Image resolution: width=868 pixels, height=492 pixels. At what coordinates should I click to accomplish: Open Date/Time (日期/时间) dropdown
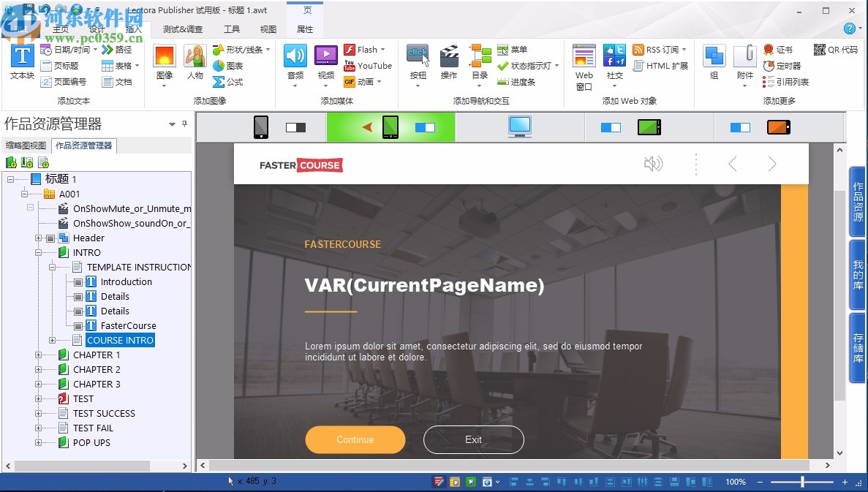tap(95, 50)
